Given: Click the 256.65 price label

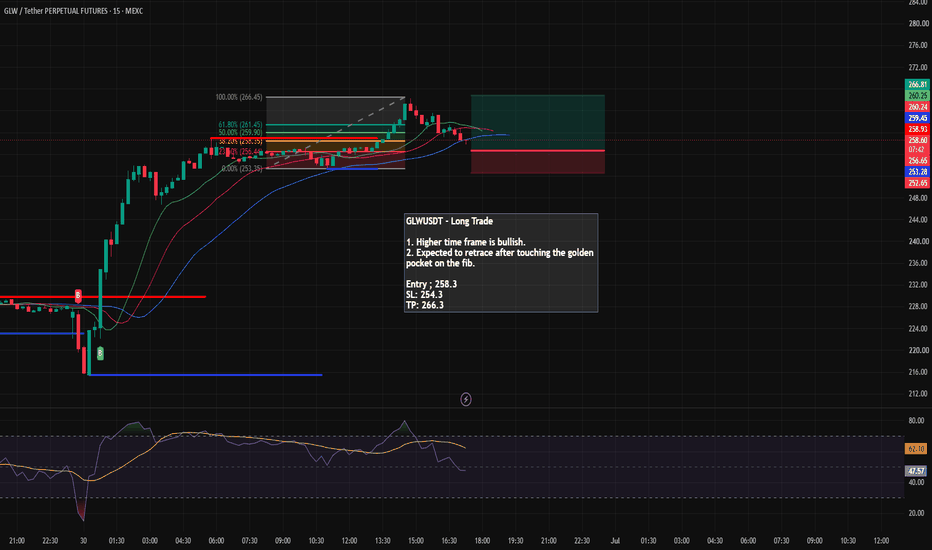Looking at the screenshot, I should coord(917,161).
